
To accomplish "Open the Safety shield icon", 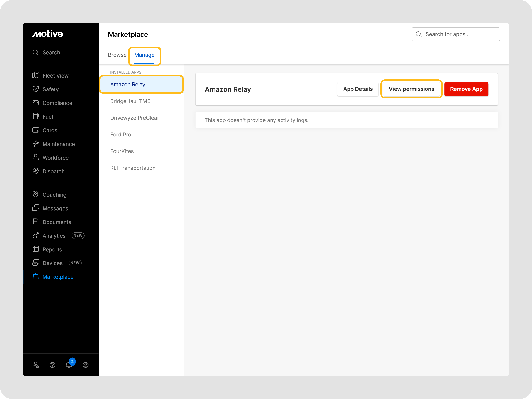I will point(36,89).
